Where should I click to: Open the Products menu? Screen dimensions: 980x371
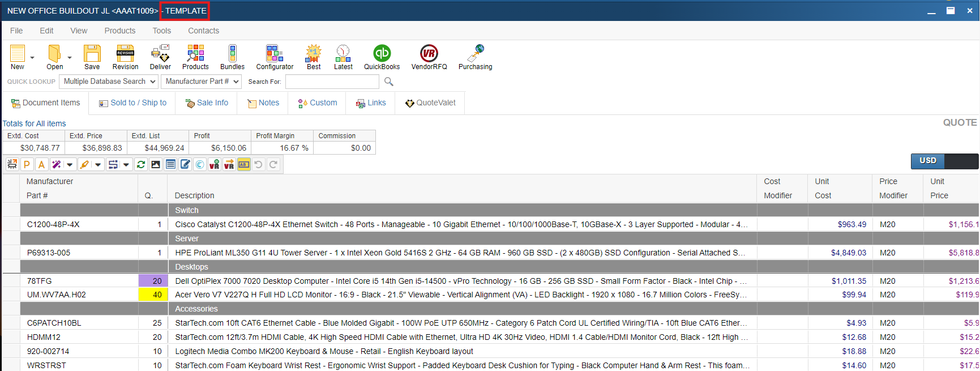(119, 31)
